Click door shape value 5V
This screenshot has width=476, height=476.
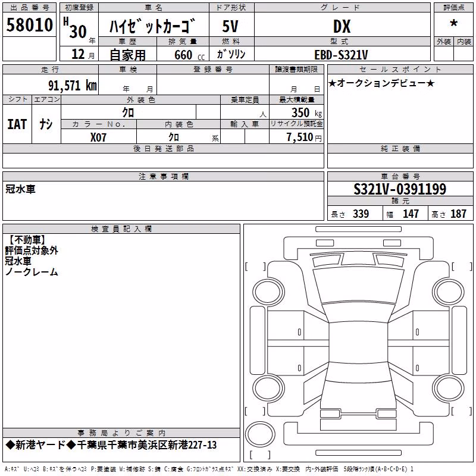[x=230, y=26]
